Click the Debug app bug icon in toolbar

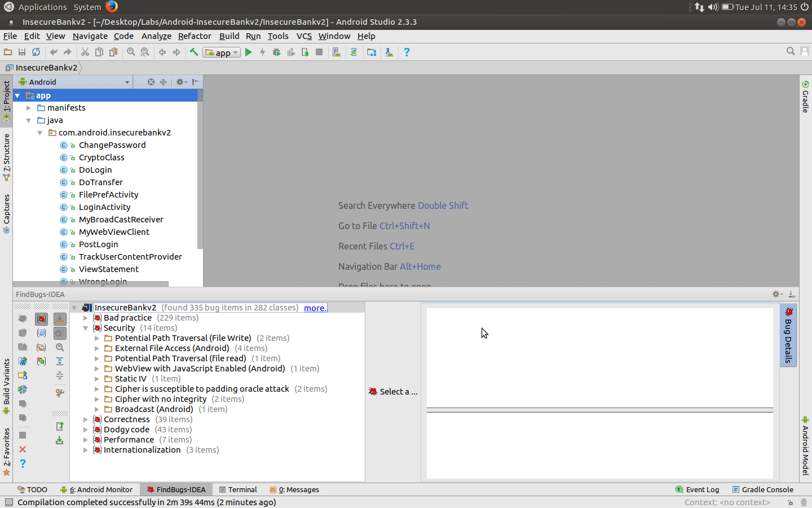coord(276,52)
